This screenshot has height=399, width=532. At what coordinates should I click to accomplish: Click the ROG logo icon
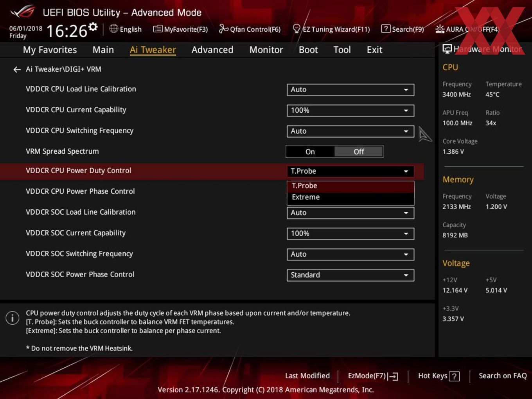[23, 12]
